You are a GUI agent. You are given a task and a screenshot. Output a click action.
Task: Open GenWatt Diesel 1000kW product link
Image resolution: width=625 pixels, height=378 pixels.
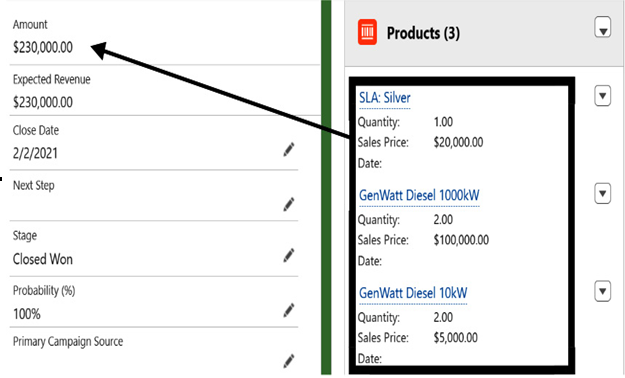419,195
